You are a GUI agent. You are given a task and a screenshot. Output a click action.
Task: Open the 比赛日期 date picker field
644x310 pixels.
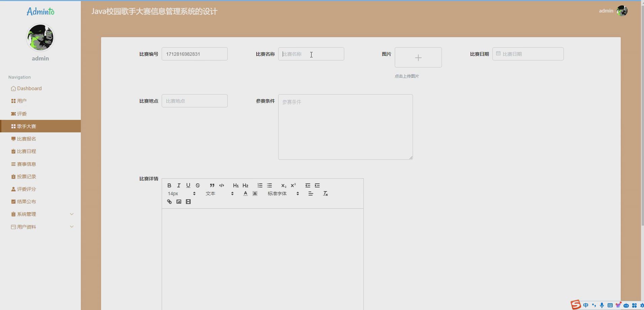click(x=528, y=54)
